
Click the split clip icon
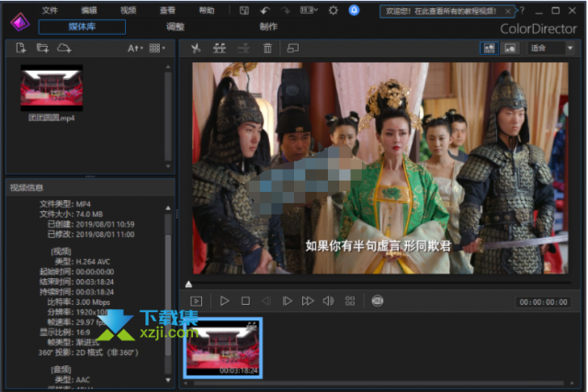tap(220, 48)
